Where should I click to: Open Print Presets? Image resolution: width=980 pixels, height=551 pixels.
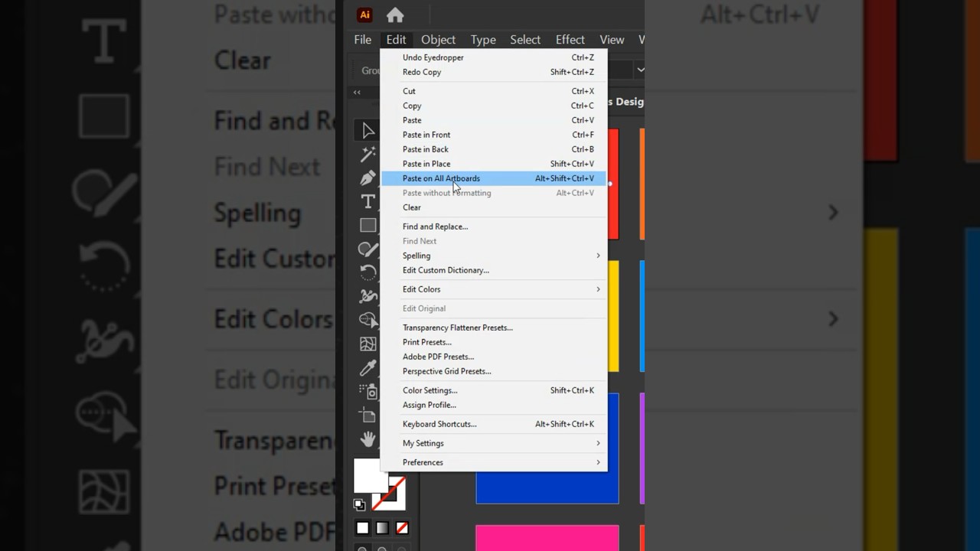point(495,342)
